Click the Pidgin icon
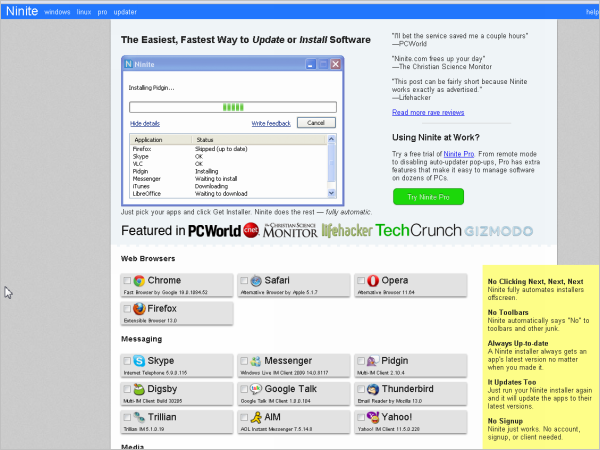This screenshot has width=600, height=450. (372, 361)
